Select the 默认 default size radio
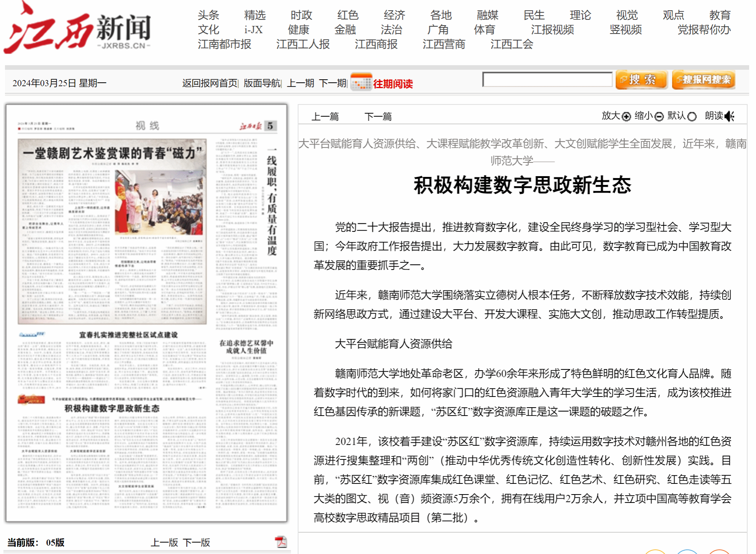This screenshot has height=554, width=756. pyautogui.click(x=692, y=116)
